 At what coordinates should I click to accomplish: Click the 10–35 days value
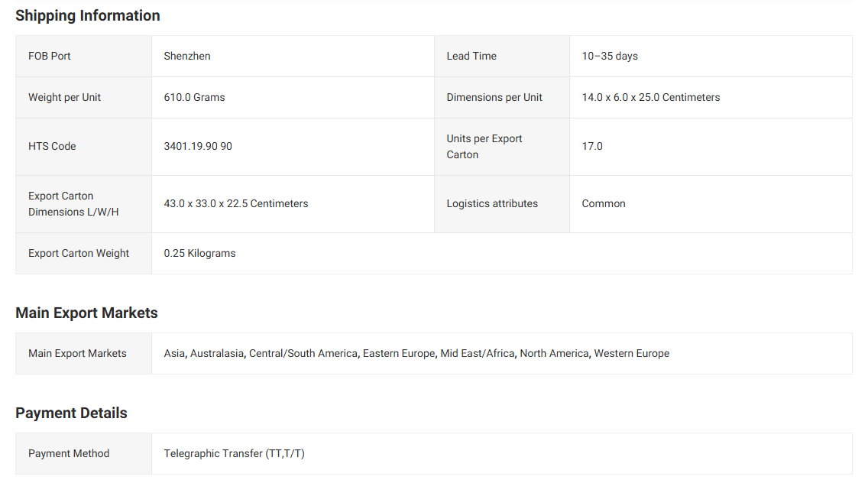(x=610, y=56)
